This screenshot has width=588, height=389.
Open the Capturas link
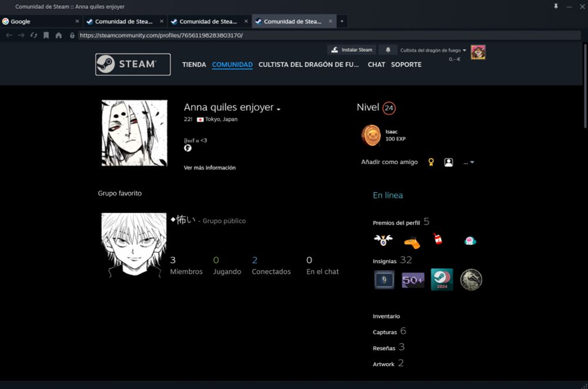385,333
